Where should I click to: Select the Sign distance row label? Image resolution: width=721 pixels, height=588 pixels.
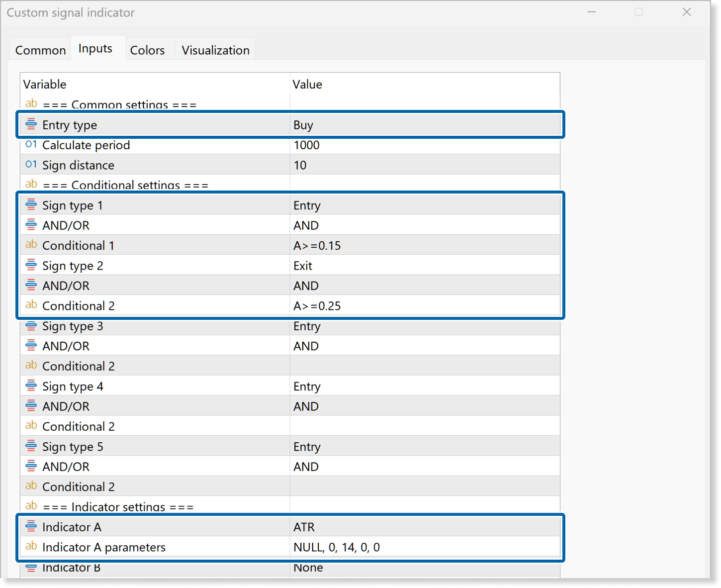(78, 165)
